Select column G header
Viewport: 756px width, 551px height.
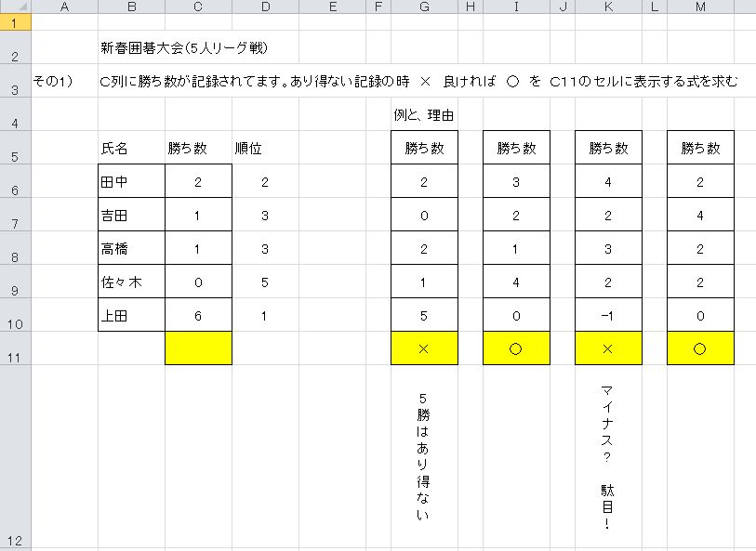[x=424, y=7]
